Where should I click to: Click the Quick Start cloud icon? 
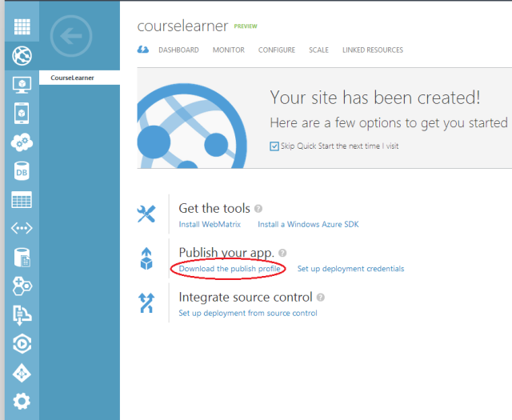click(x=143, y=50)
